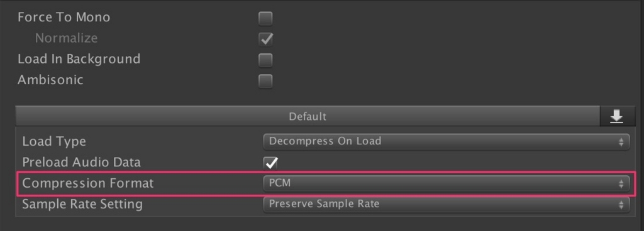This screenshot has height=231, width=644.
Task: Click the Load In Background label
Action: click(79, 59)
